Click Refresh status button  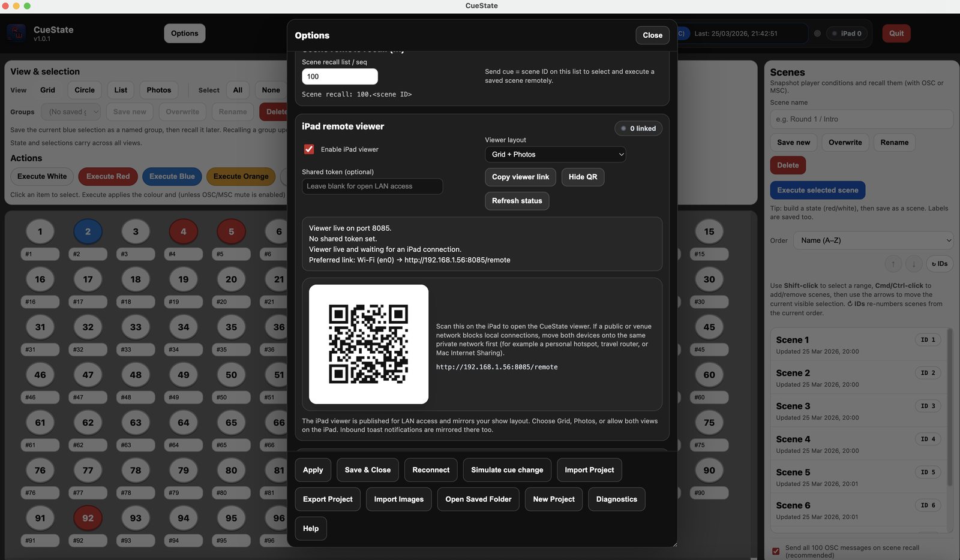click(517, 201)
